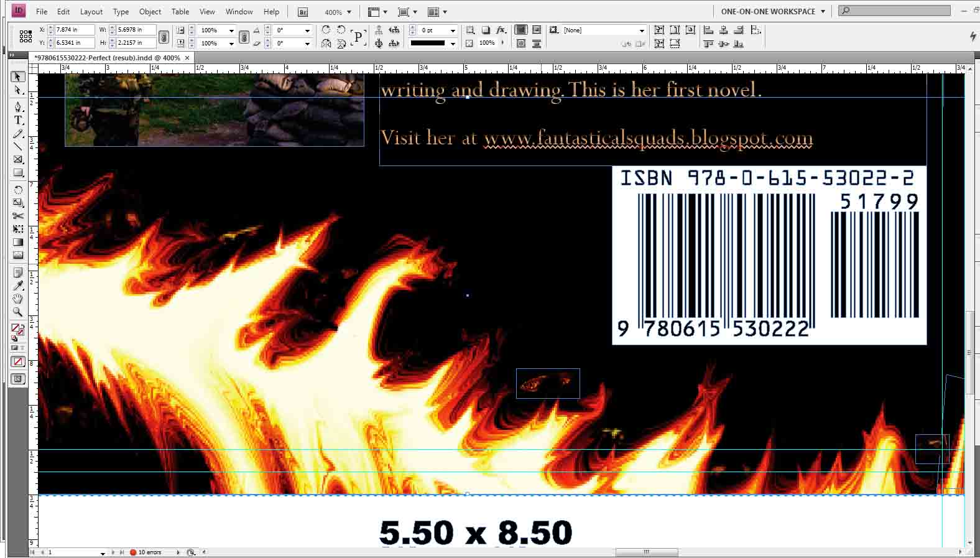Open the [None] object style dropdown

pyautogui.click(x=642, y=30)
